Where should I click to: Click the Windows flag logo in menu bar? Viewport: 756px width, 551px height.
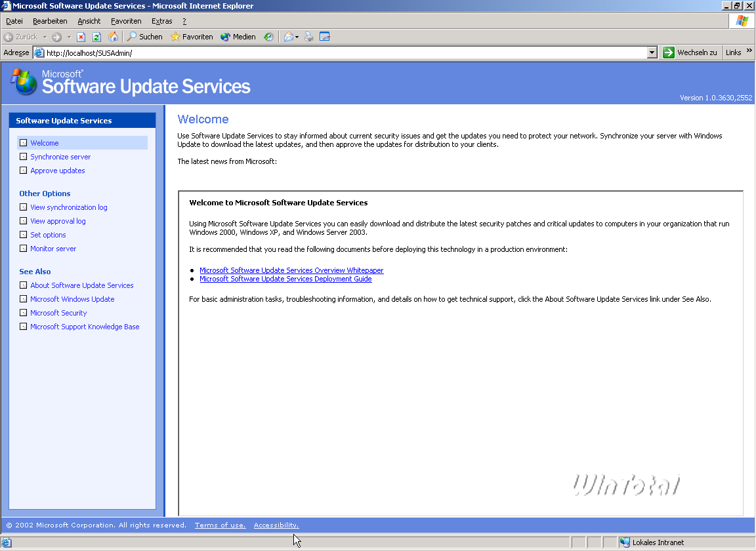pyautogui.click(x=742, y=21)
